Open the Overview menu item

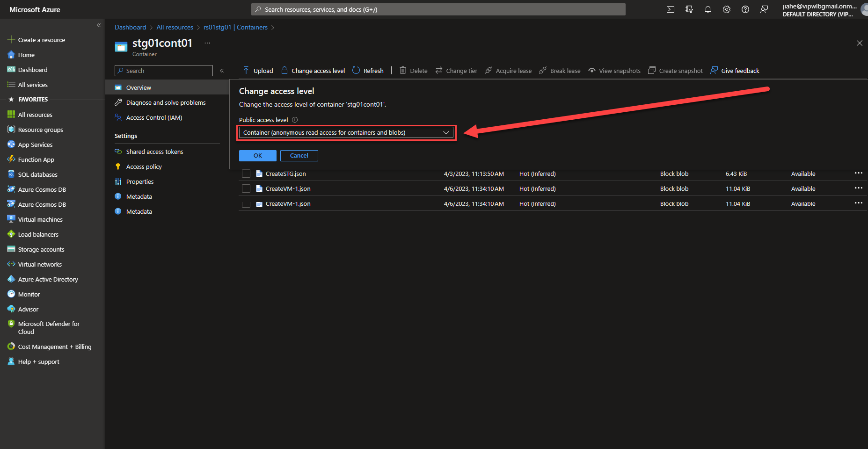coord(167,87)
